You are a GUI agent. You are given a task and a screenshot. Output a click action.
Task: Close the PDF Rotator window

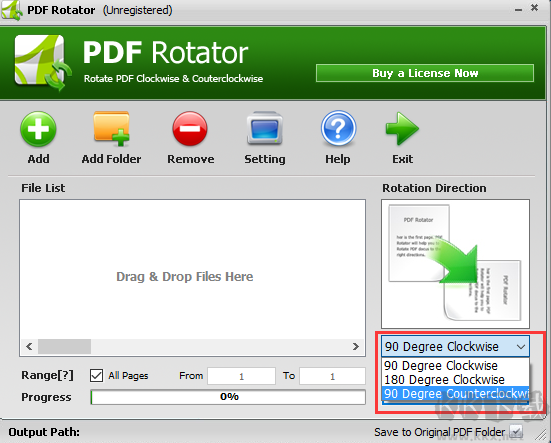click(534, 8)
